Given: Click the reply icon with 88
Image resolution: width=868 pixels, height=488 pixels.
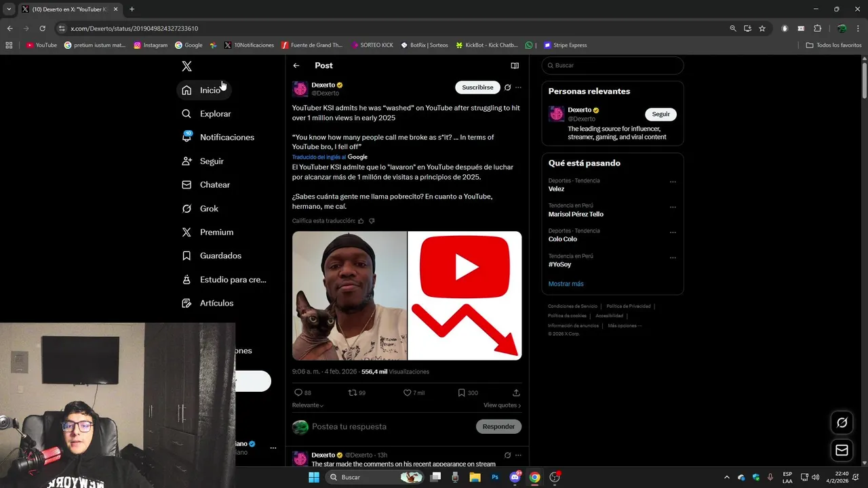Looking at the screenshot, I should coord(302,392).
